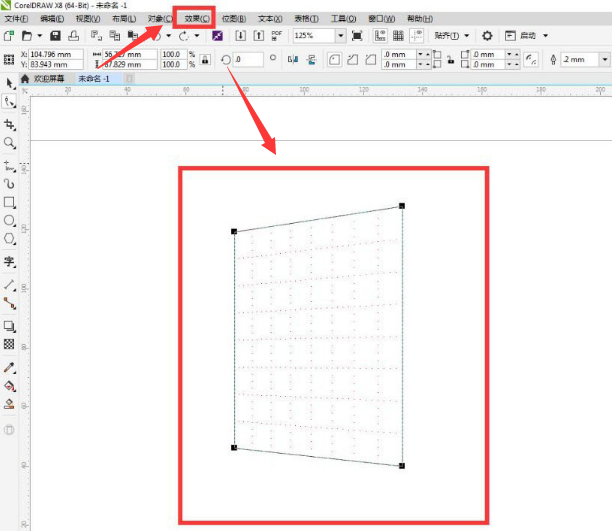Open the 文件(F) menu
The width and height of the screenshot is (612, 531).
tap(16, 19)
